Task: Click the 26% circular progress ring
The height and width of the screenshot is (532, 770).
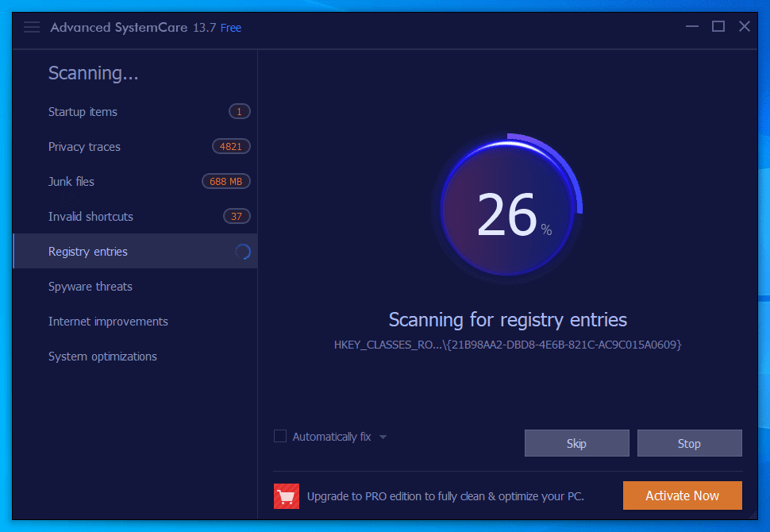Action: tap(509, 208)
